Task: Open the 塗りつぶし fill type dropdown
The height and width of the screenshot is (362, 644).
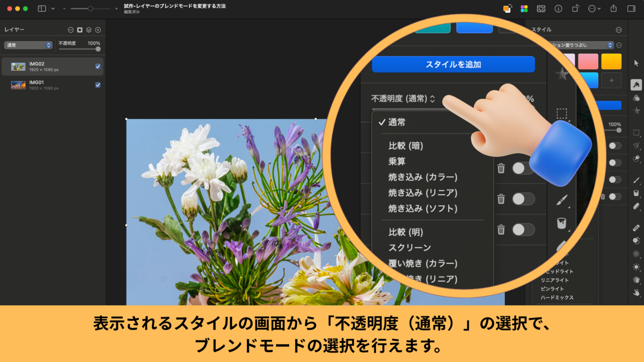Action: click(x=582, y=46)
